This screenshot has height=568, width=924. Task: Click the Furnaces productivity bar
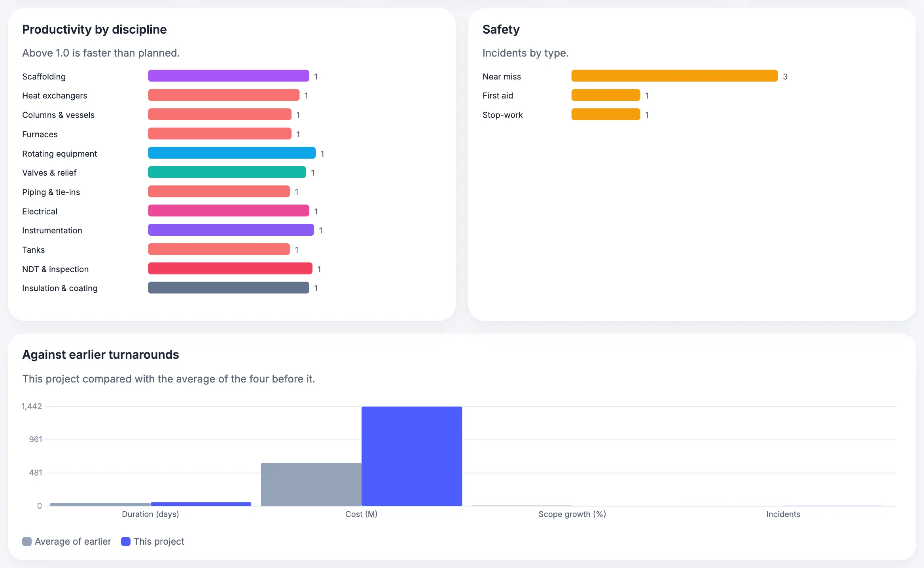tap(220, 134)
